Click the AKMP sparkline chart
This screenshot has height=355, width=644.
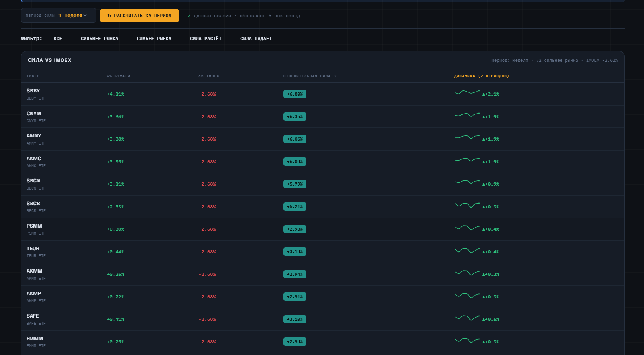click(x=467, y=295)
